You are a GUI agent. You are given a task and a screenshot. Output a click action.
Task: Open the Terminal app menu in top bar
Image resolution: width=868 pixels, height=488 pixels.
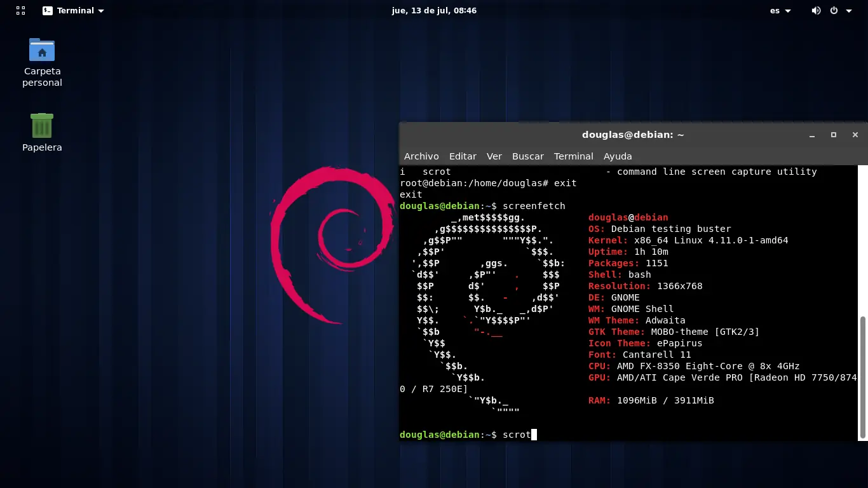coord(74,11)
